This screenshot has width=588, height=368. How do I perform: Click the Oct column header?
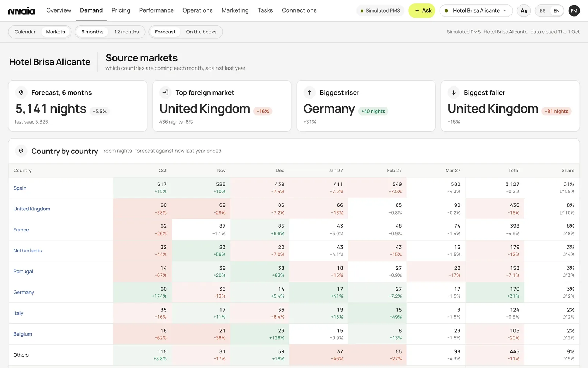(x=162, y=171)
